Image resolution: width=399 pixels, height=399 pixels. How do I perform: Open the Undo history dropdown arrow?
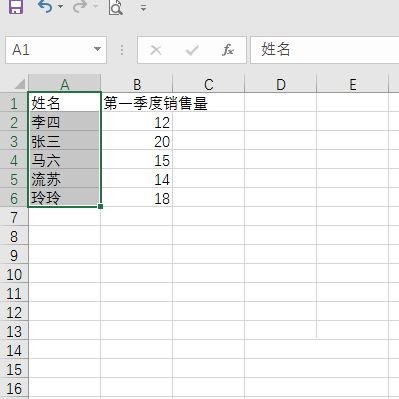[60, 6]
